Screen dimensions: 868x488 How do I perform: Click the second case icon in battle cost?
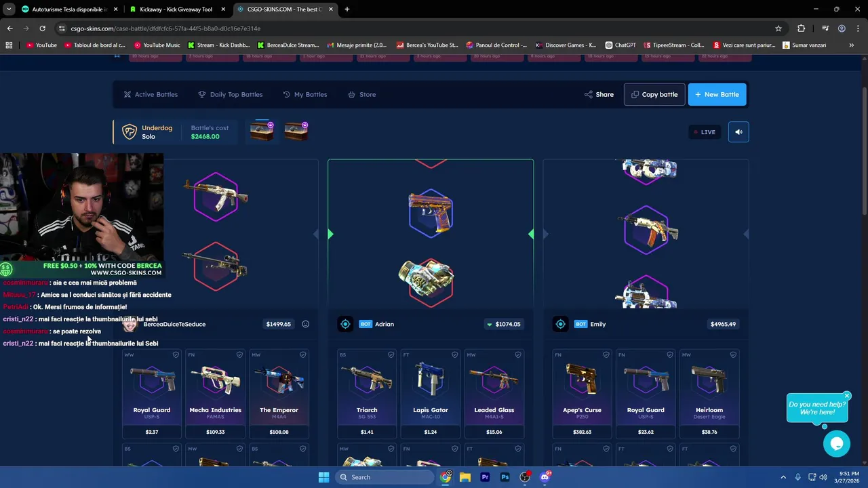coord(296,131)
